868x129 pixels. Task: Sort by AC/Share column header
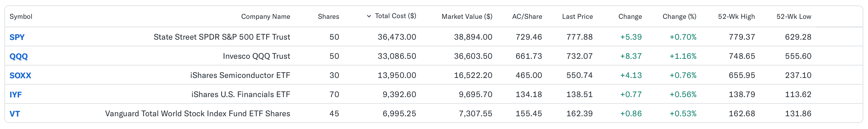tap(527, 16)
